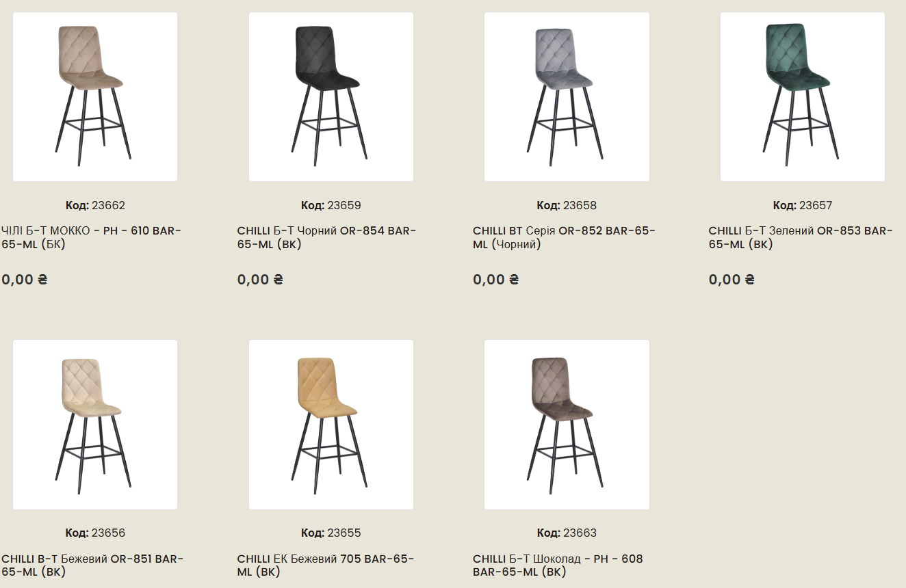The image size is (906, 588).
Task: Click the 0,00 ₴ price of green stool
Action: click(x=732, y=279)
